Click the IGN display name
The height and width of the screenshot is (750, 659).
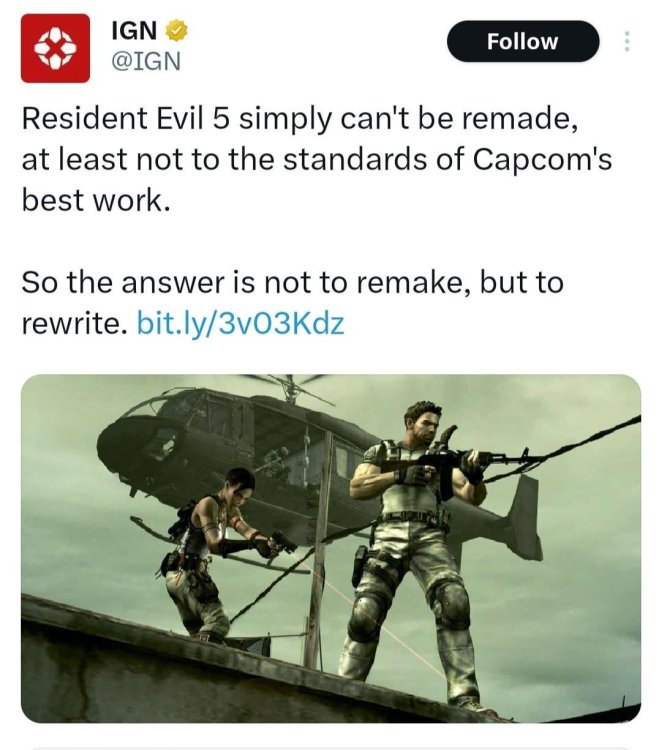click(134, 31)
